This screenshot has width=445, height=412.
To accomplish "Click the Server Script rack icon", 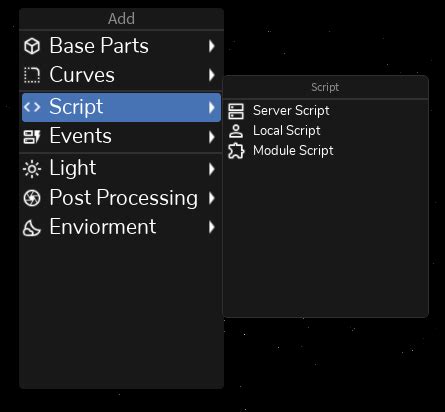I will pyautogui.click(x=236, y=111).
